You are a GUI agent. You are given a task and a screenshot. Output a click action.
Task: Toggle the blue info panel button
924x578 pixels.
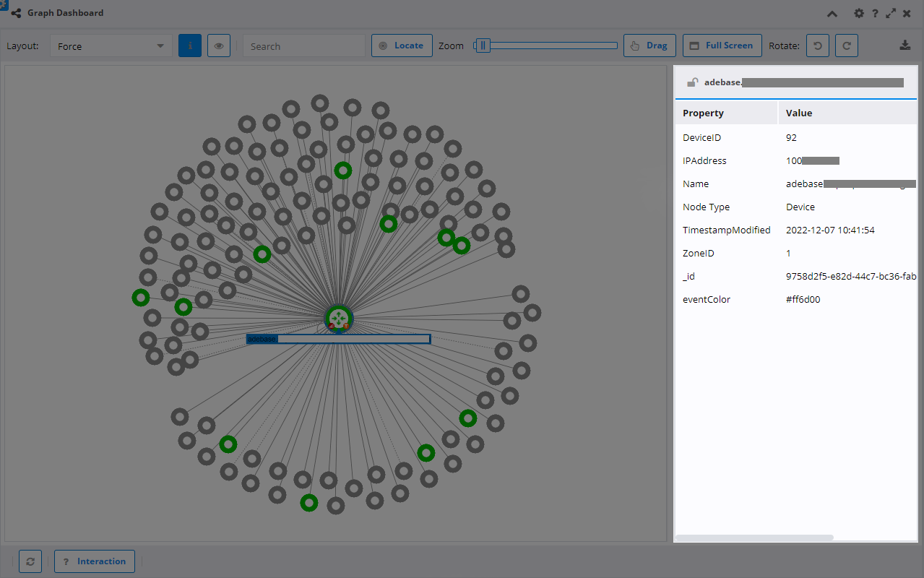point(190,46)
